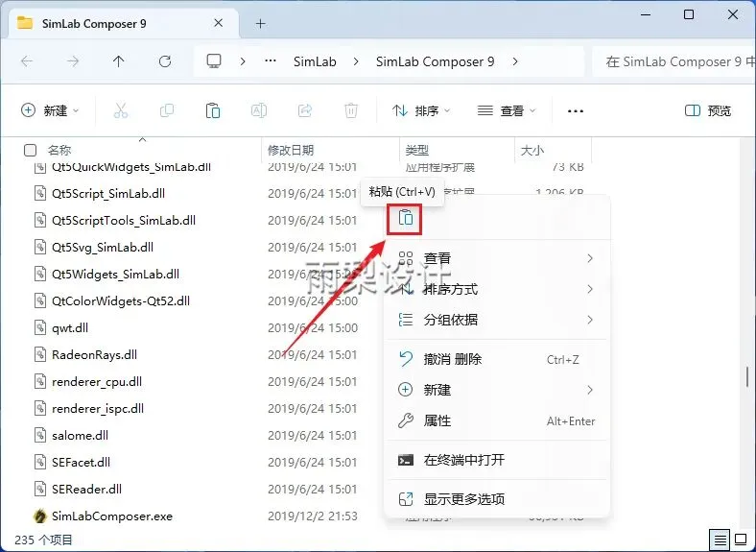Click the file icon of qwt.dll

(x=39, y=327)
